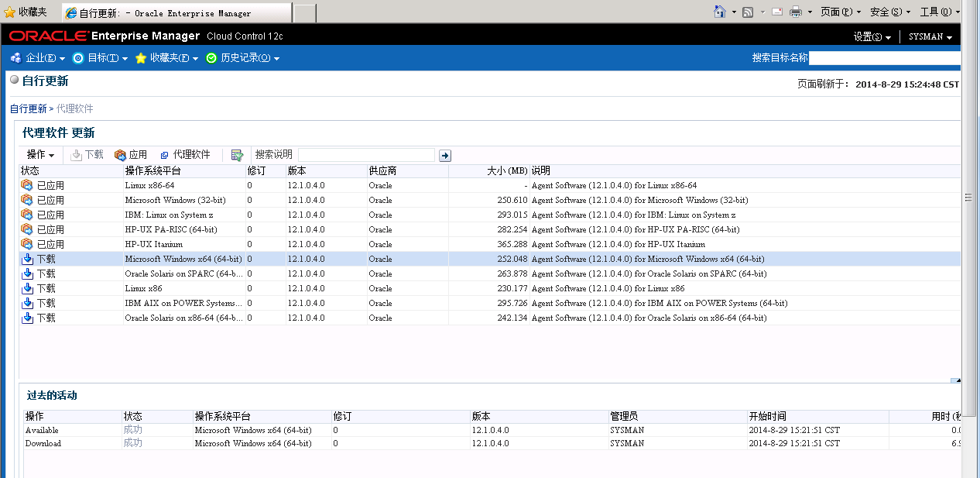Select description for IBM: Linux on System z
The image size is (980, 478).
(x=633, y=215)
